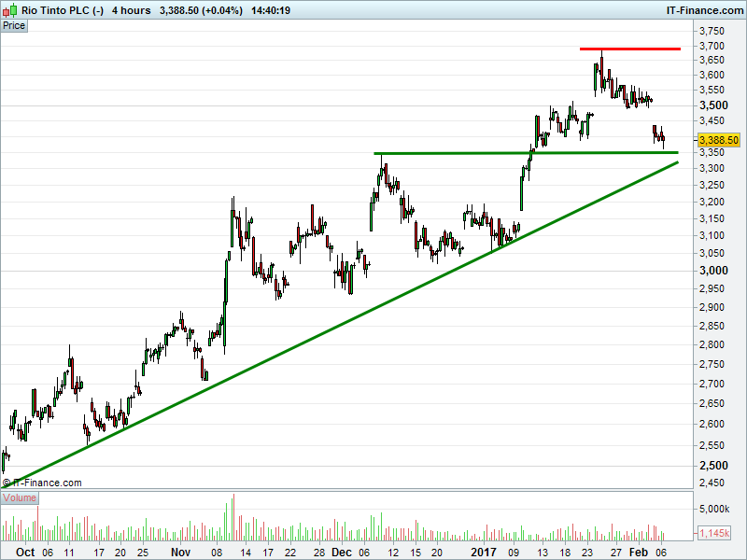Click the Oct label on the date axis
This screenshot has height=560, width=747.
(x=25, y=553)
